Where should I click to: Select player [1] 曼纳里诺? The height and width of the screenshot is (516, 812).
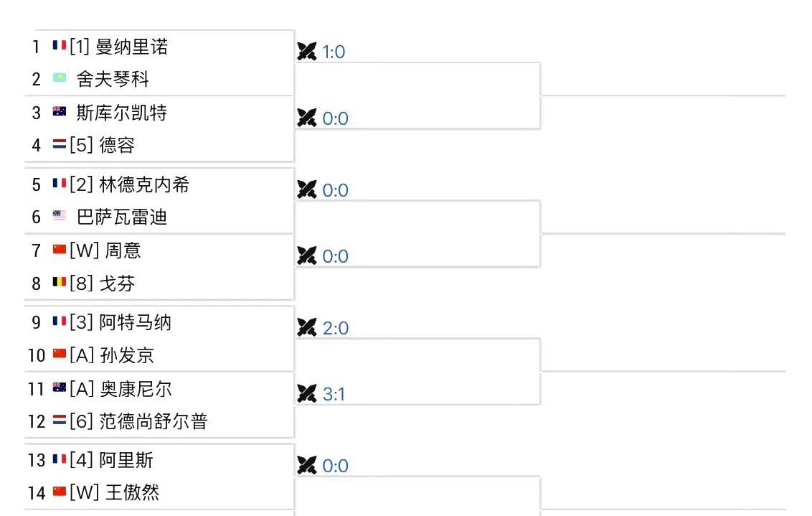[x=119, y=47]
